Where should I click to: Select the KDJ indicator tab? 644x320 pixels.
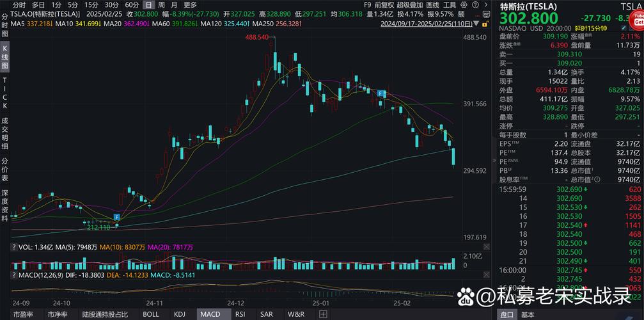pyautogui.click(x=180, y=314)
